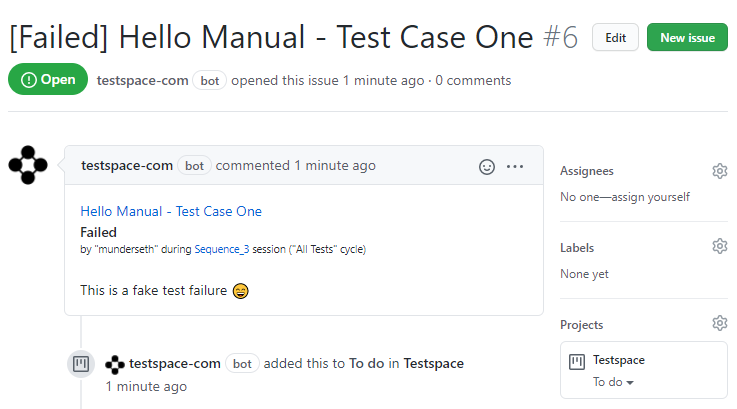This screenshot has height=409, width=737.
Task: Add a reaction with the smiley icon
Action: (x=486, y=167)
